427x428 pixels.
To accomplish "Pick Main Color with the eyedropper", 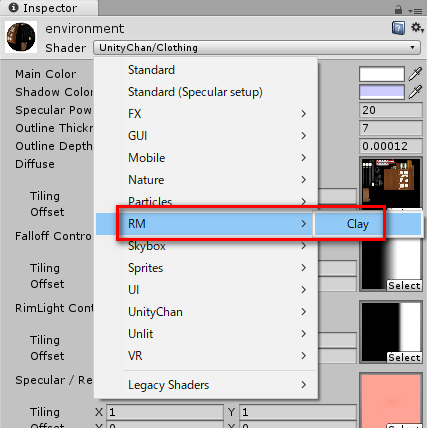I will point(415,74).
